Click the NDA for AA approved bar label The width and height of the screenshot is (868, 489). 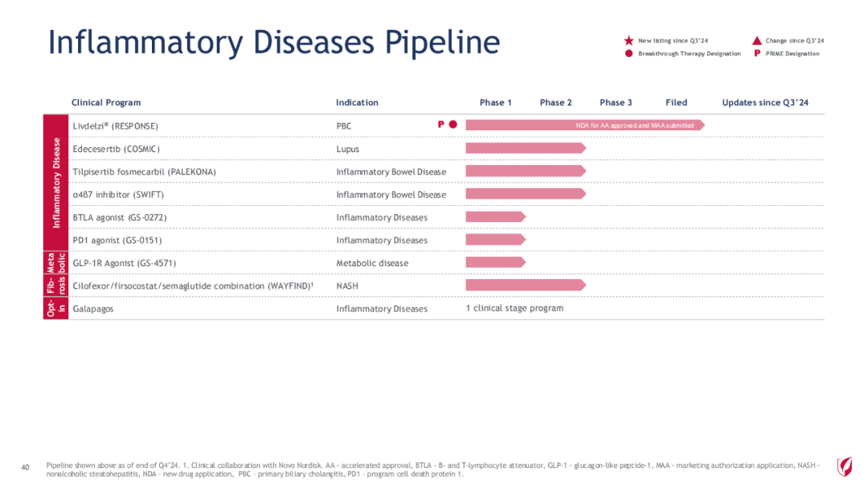[635, 125]
